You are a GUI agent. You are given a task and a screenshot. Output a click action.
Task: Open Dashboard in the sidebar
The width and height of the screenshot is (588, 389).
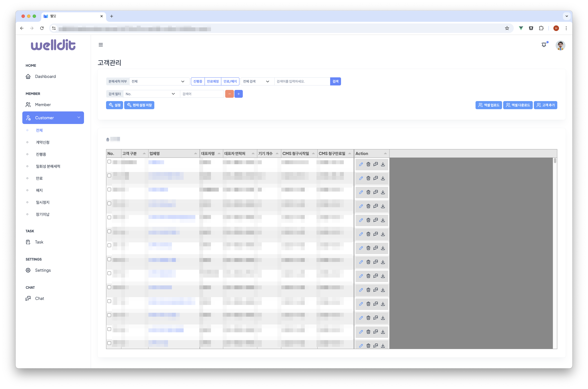pos(45,77)
